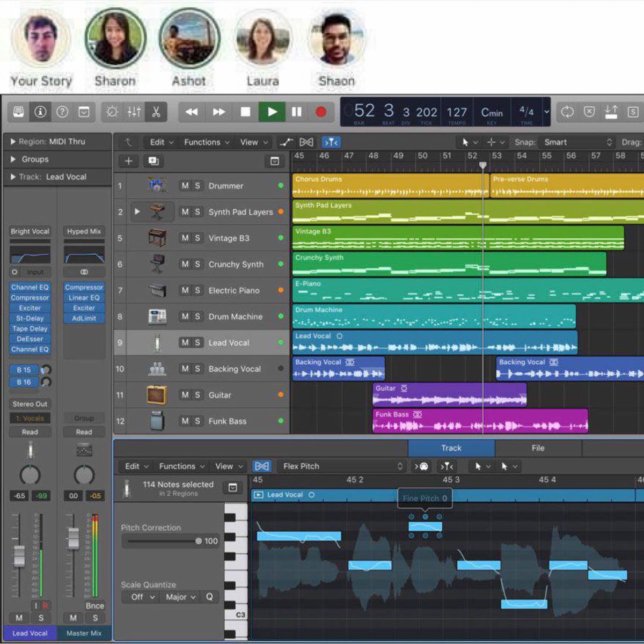Mute the Drummer track

click(x=185, y=186)
